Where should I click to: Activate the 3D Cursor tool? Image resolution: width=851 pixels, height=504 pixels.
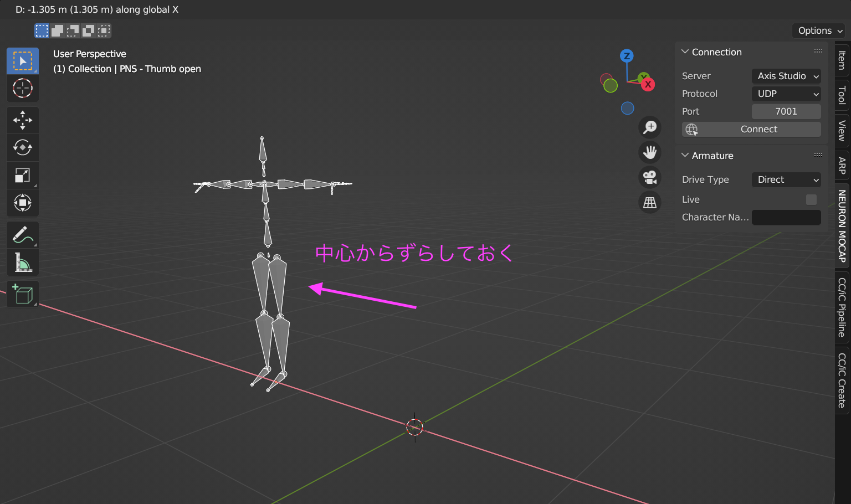pyautogui.click(x=23, y=88)
